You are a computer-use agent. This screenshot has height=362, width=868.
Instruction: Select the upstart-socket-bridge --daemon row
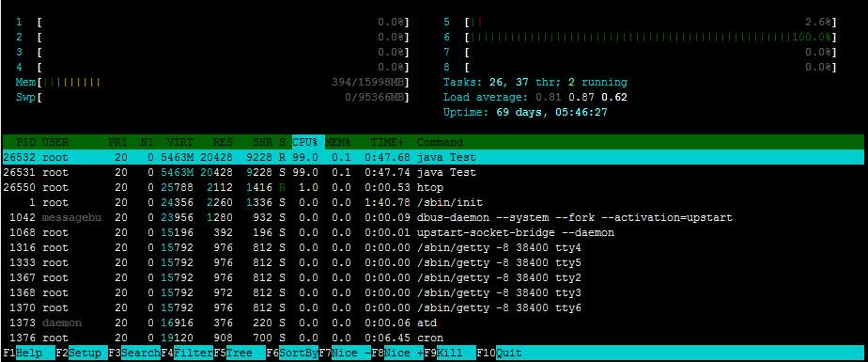click(x=433, y=232)
